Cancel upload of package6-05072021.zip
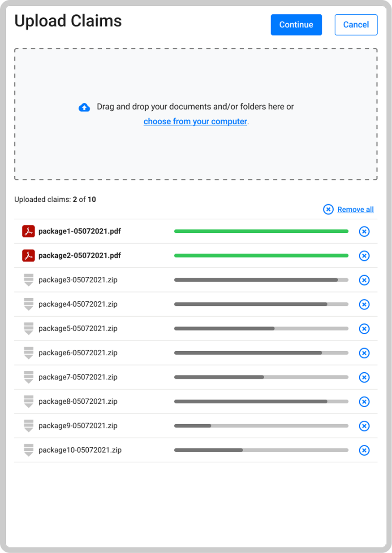The height and width of the screenshot is (553, 392). 364,353
